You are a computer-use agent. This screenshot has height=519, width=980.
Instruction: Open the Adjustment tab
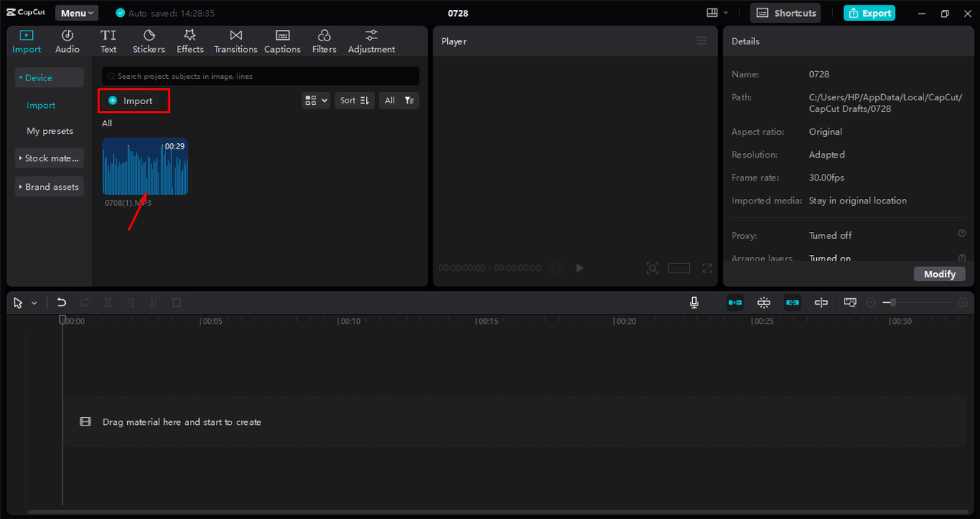coord(371,41)
